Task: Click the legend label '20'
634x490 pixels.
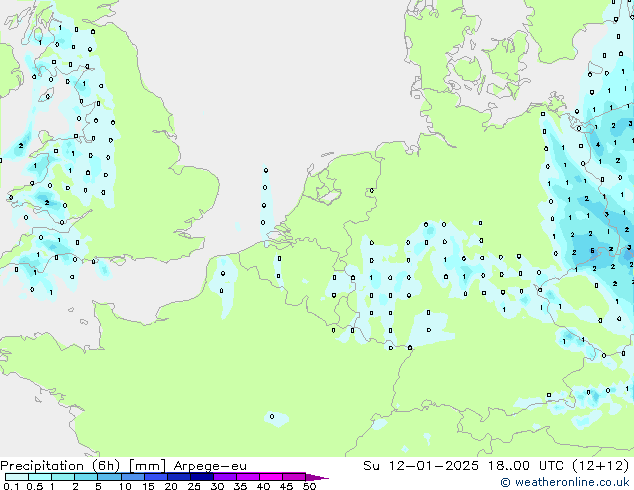Action: 171,486
